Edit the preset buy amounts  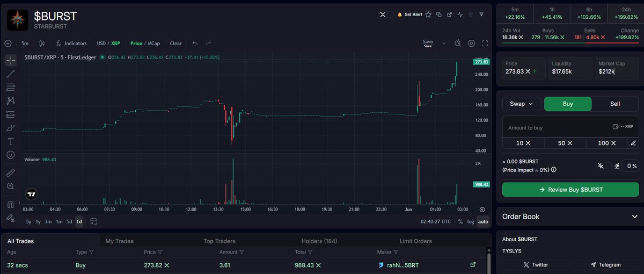click(633, 143)
